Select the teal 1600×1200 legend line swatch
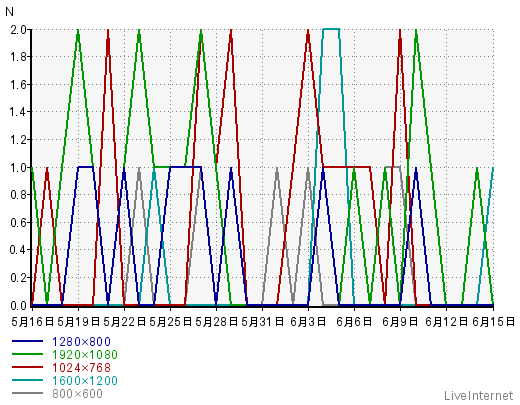520x405 pixels. (x=27, y=380)
